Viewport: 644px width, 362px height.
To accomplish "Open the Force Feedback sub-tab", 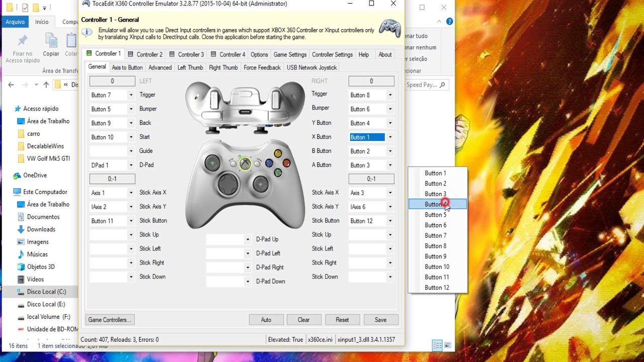I will 262,67.
